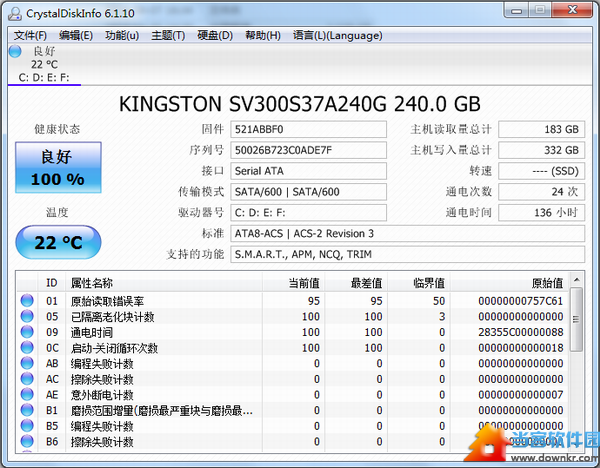
Task: Click the SMART list scrollbar up arrow
Action: point(576,280)
